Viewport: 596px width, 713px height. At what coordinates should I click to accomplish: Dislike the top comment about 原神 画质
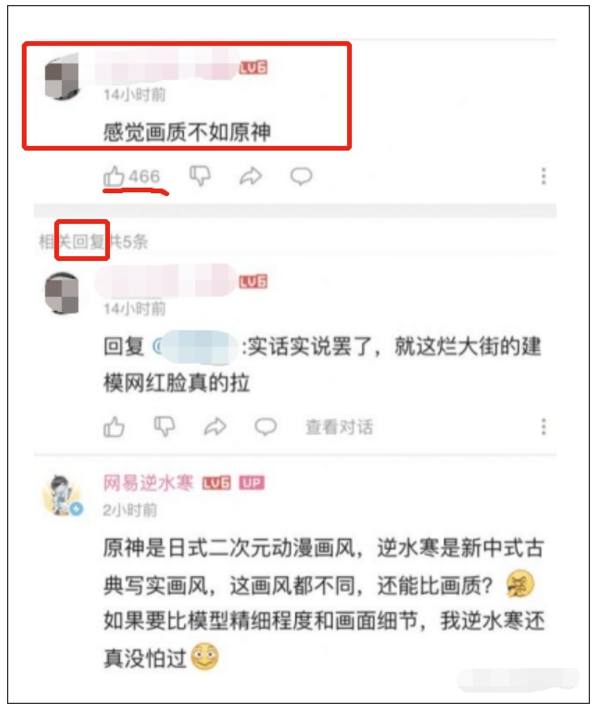click(x=200, y=176)
